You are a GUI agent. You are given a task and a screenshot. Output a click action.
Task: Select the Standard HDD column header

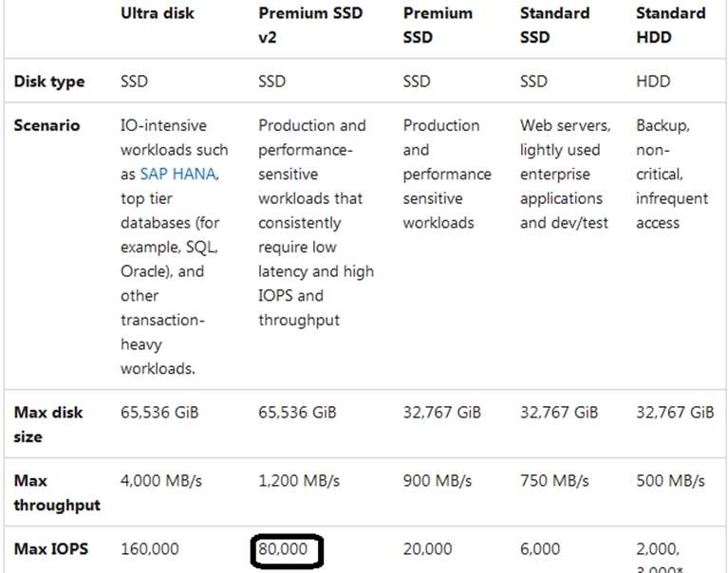[671, 26]
